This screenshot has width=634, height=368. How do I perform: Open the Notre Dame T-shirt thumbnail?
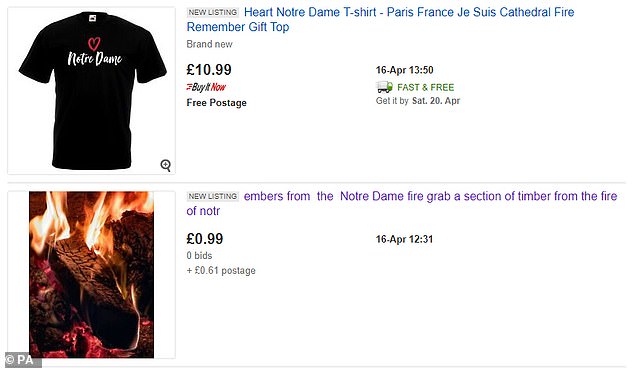92,91
